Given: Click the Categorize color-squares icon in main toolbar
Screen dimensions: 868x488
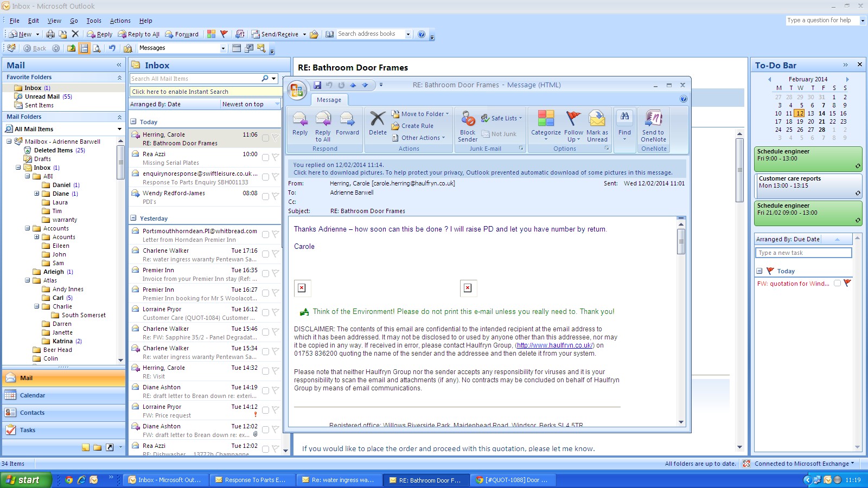Looking at the screenshot, I should (211, 34).
